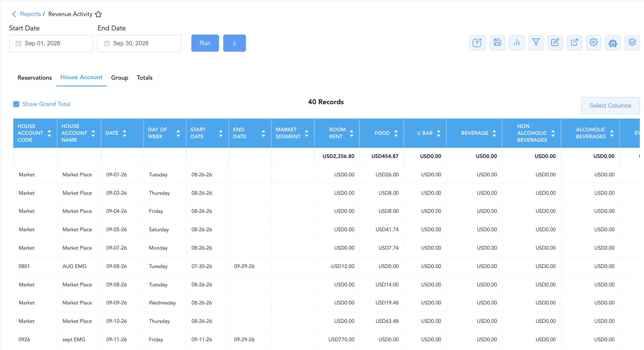Open the Group tab

(119, 78)
